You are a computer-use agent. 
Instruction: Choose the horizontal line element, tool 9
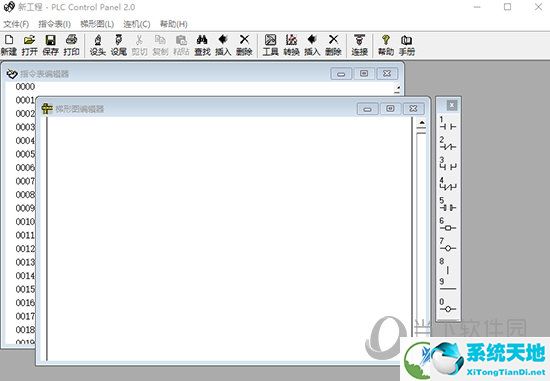[x=448, y=285]
